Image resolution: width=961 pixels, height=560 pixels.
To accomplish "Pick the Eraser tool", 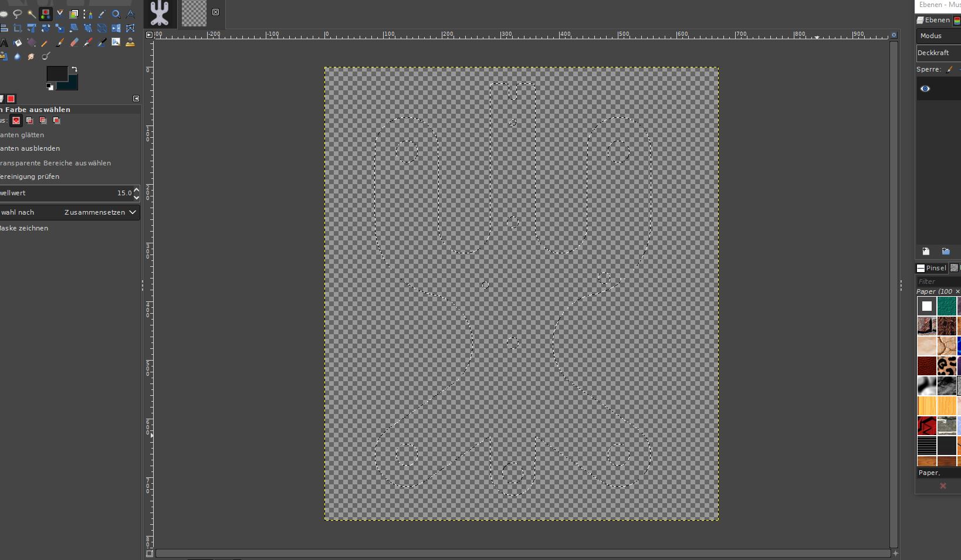I will point(74,42).
